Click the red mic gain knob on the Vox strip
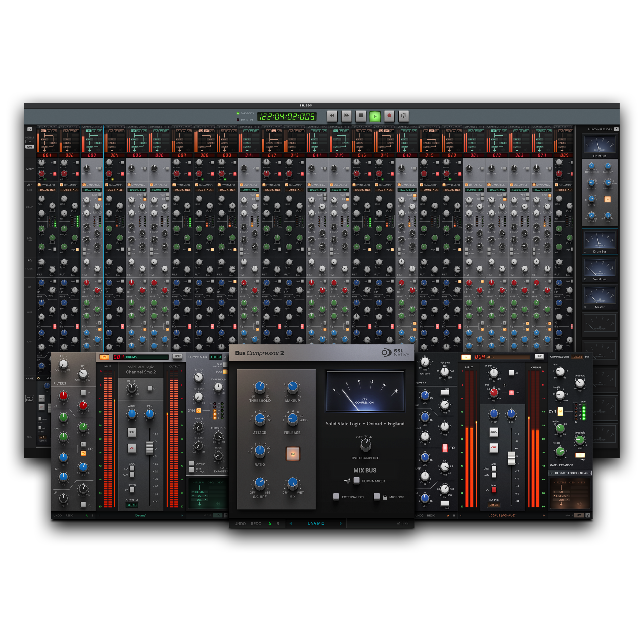 click(494, 393)
